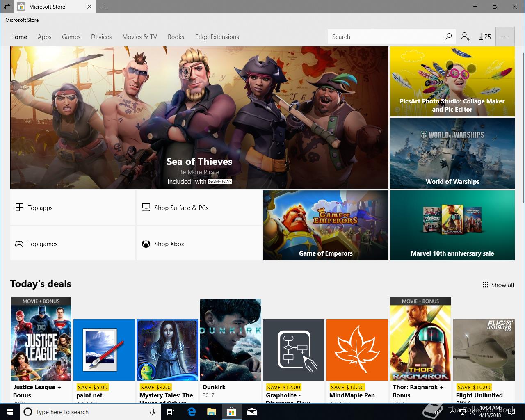The width and height of the screenshot is (525, 420).
Task: Click the Windows Start button
Action: point(10,412)
